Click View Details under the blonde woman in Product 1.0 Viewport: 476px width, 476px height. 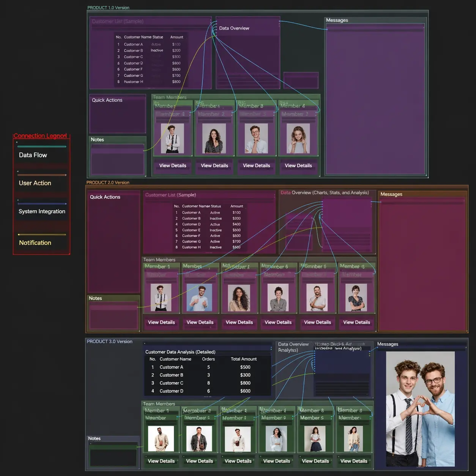[x=298, y=165]
